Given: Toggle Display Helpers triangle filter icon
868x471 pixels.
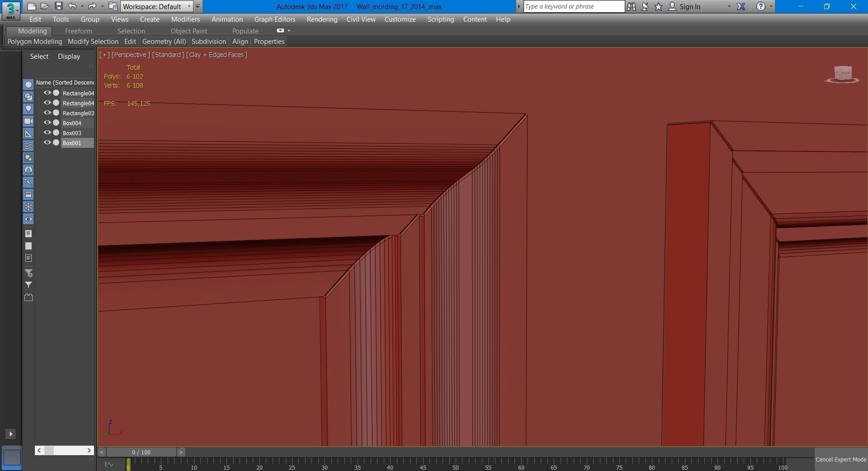Looking at the screenshot, I should pos(28,133).
